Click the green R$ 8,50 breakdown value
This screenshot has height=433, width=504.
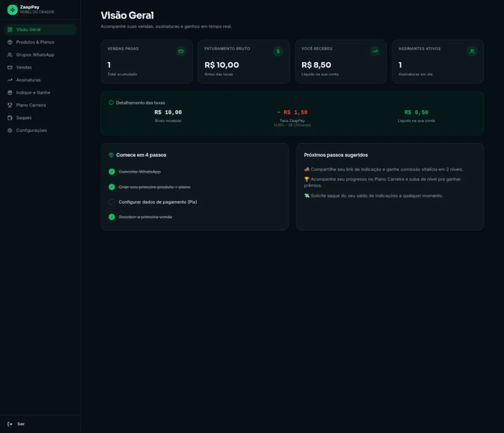(x=416, y=112)
